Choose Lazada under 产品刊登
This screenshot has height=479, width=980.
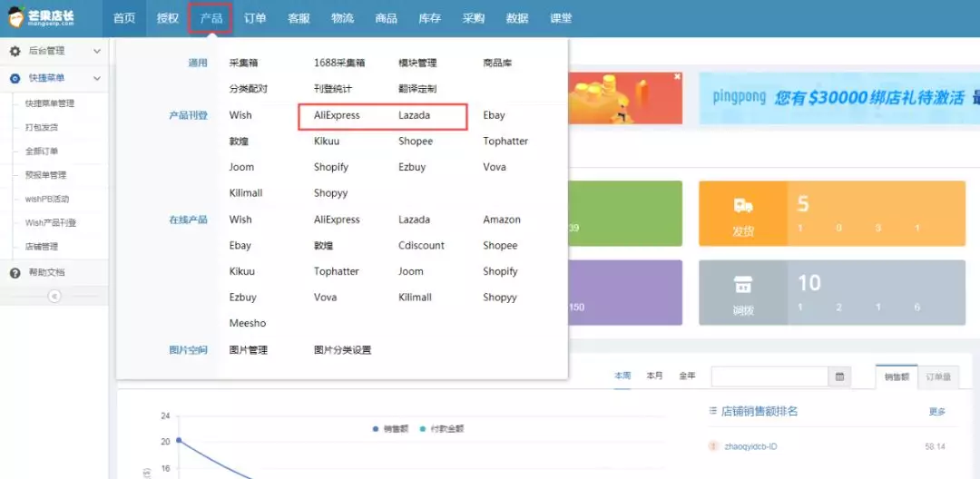point(414,116)
